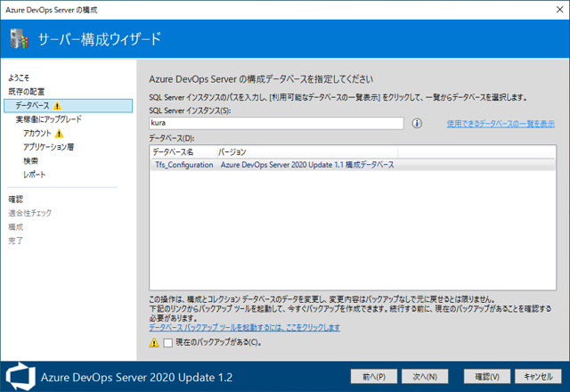The width and height of the screenshot is (570, 392).
Task: Check the 現在のバックアップがある checkbox
Action: click(168, 343)
